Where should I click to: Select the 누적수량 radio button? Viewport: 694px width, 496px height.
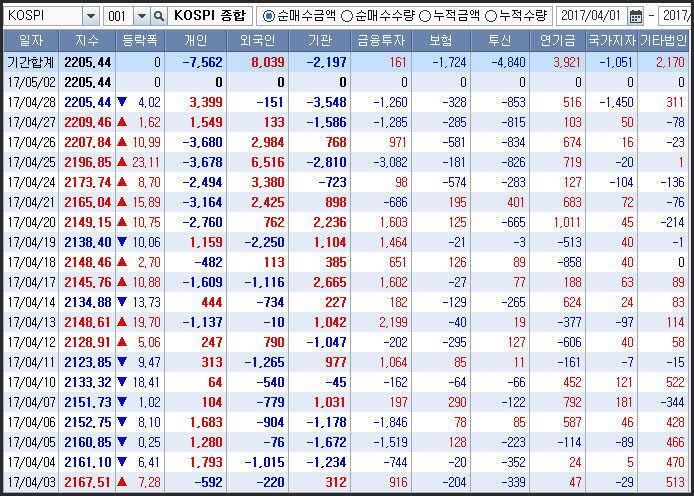[x=491, y=16]
